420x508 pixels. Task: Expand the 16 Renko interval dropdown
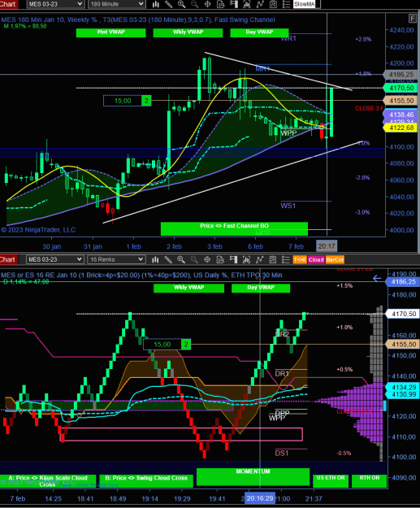[x=116, y=259]
